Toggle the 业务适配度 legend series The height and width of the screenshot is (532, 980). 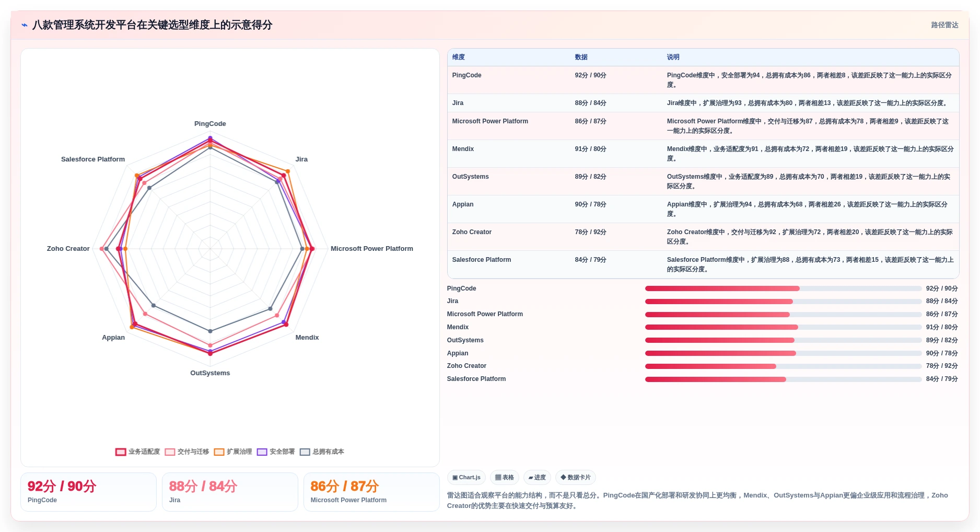pyautogui.click(x=137, y=452)
